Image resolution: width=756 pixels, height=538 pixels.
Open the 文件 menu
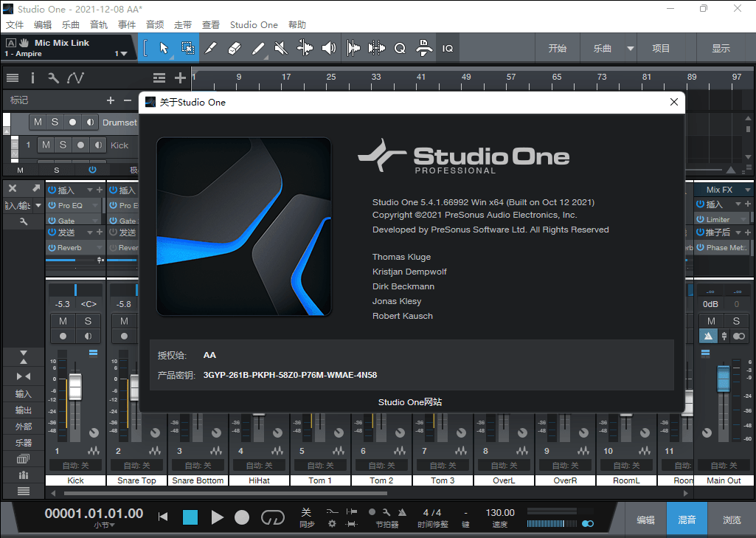click(15, 24)
